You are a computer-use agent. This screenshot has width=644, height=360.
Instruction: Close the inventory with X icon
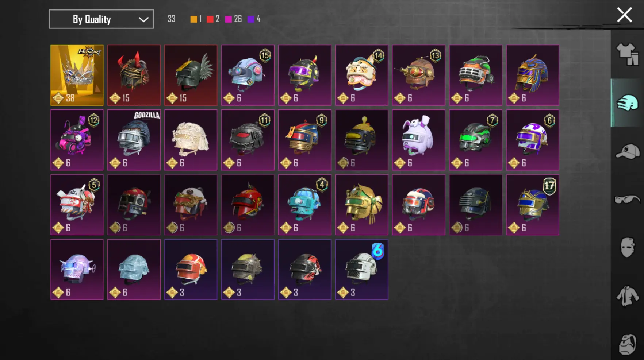[x=624, y=15]
